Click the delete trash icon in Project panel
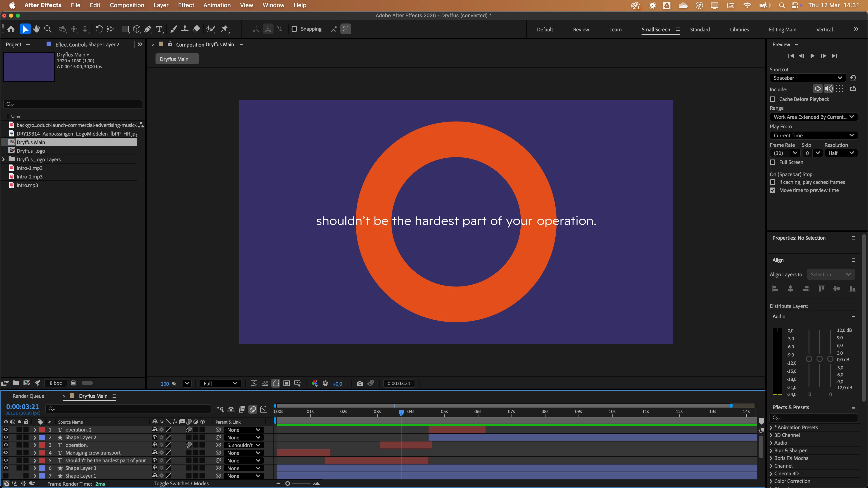This screenshot has height=488, width=868. [x=73, y=383]
